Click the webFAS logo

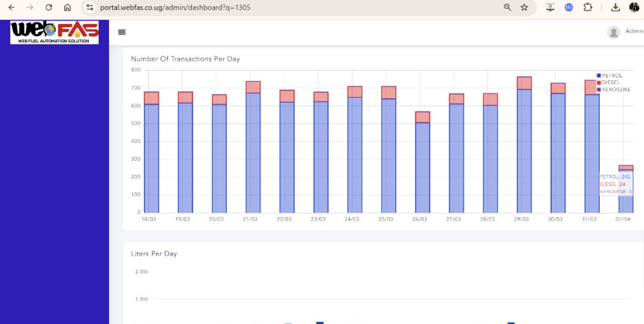coord(54,32)
